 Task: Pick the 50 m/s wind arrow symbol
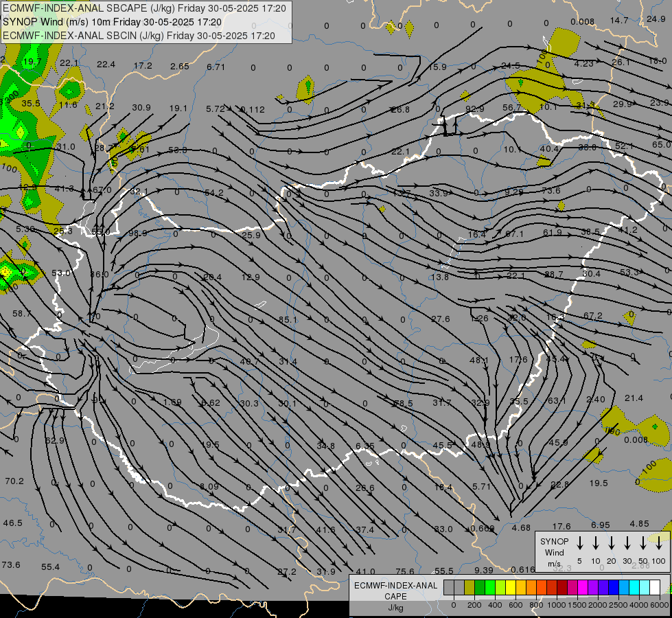coord(643,543)
